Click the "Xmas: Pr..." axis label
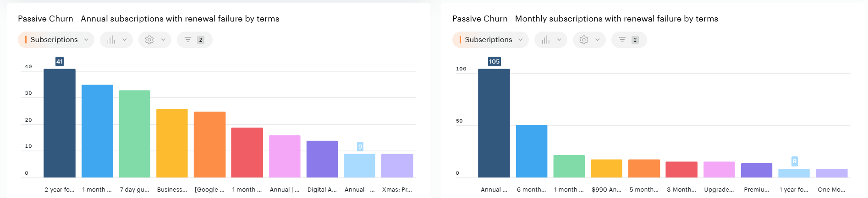 click(x=397, y=189)
